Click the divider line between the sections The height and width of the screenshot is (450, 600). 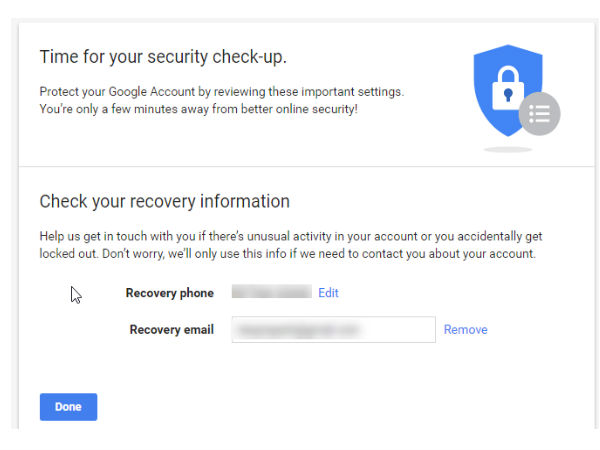[x=300, y=166]
